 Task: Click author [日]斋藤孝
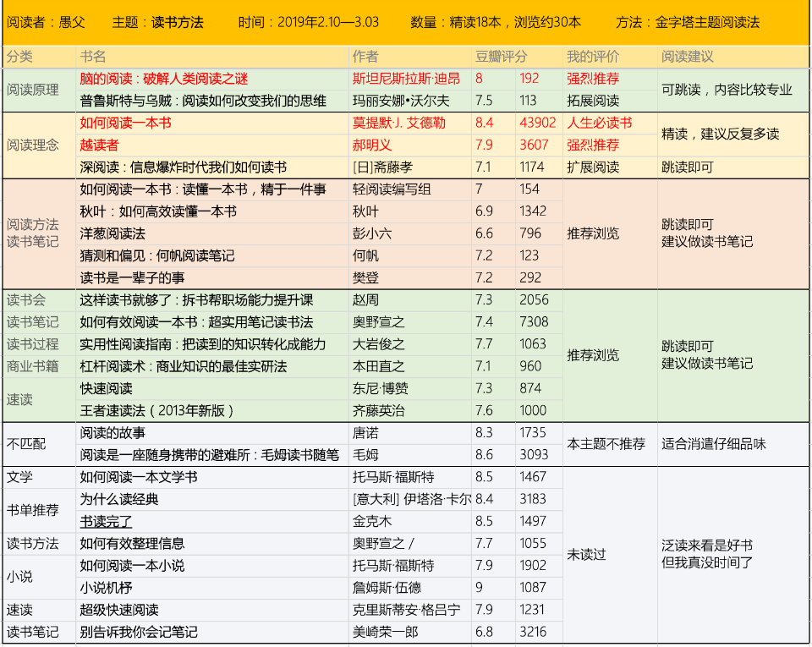pos(382,167)
